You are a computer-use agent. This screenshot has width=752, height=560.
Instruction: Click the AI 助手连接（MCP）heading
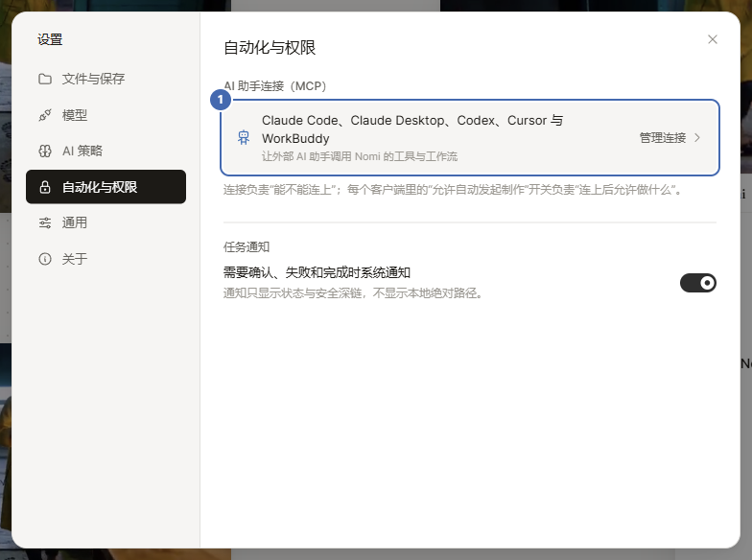click(274, 86)
